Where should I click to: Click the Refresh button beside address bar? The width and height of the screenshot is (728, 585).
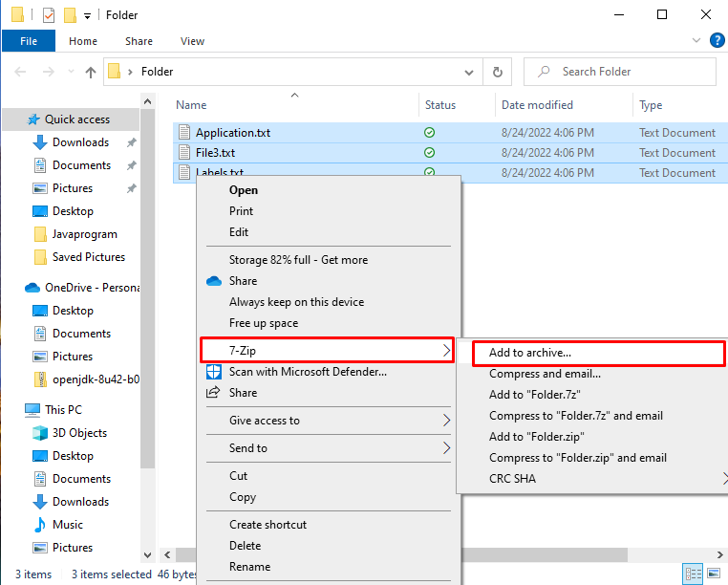[x=497, y=72]
